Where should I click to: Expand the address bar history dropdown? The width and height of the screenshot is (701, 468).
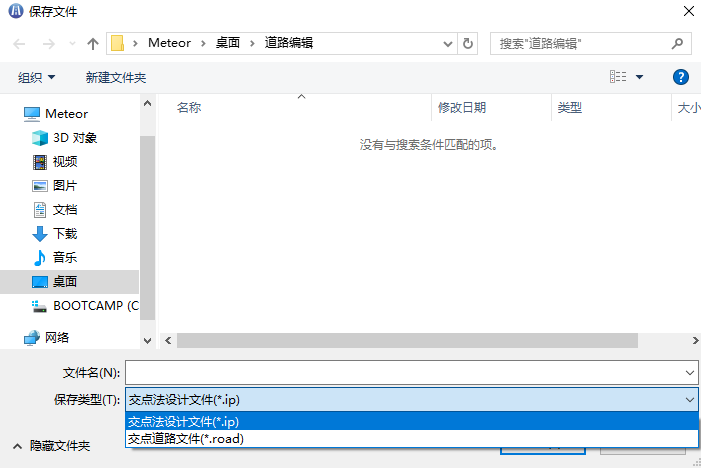[448, 44]
